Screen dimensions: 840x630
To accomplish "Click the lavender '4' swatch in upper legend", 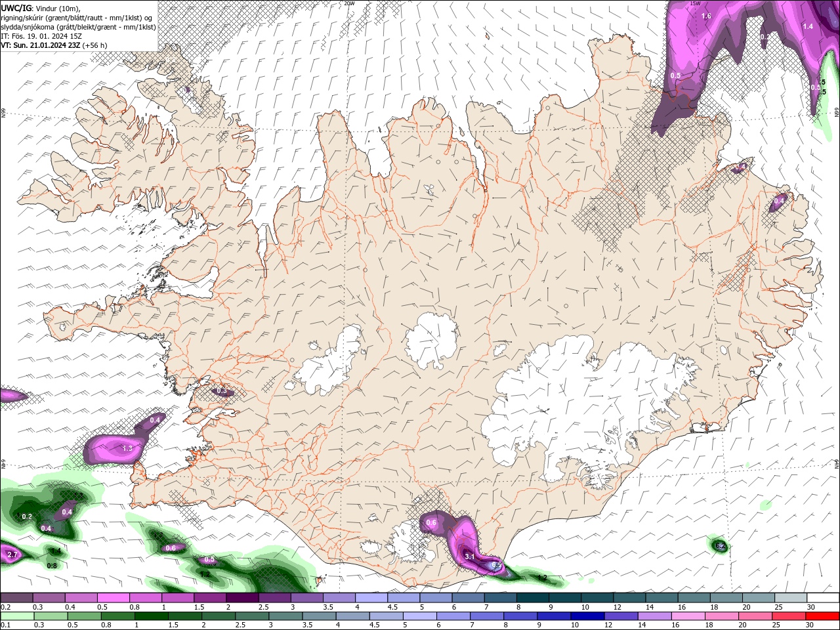I will 371,598.
